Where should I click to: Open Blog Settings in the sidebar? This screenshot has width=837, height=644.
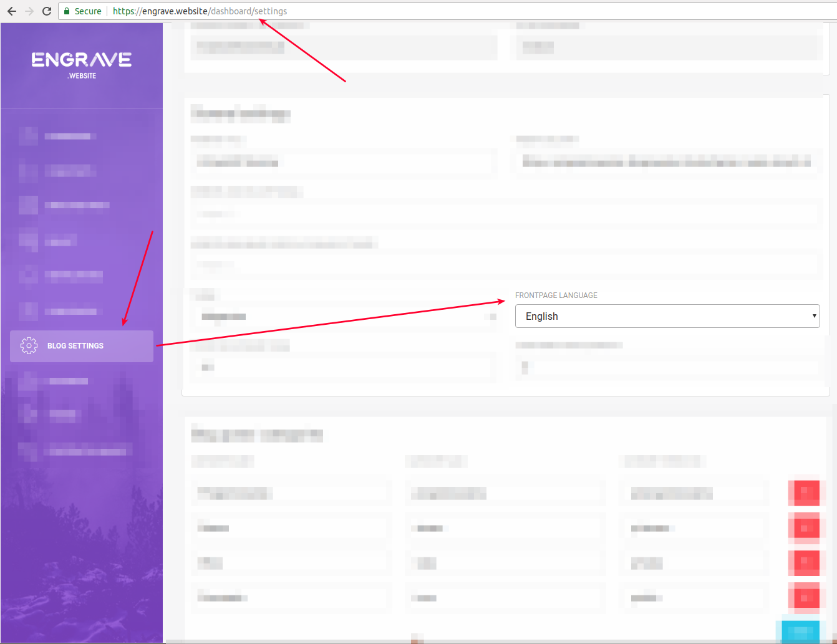[82, 346]
